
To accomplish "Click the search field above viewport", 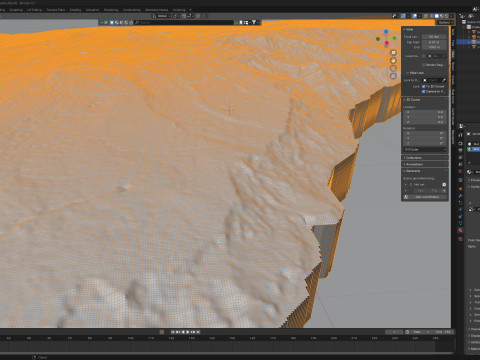I will pos(185,22).
